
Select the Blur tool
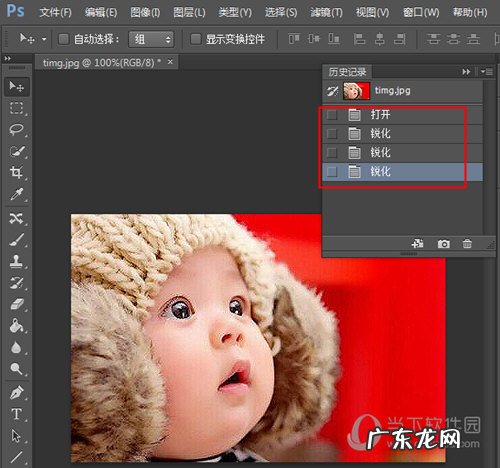tap(17, 347)
